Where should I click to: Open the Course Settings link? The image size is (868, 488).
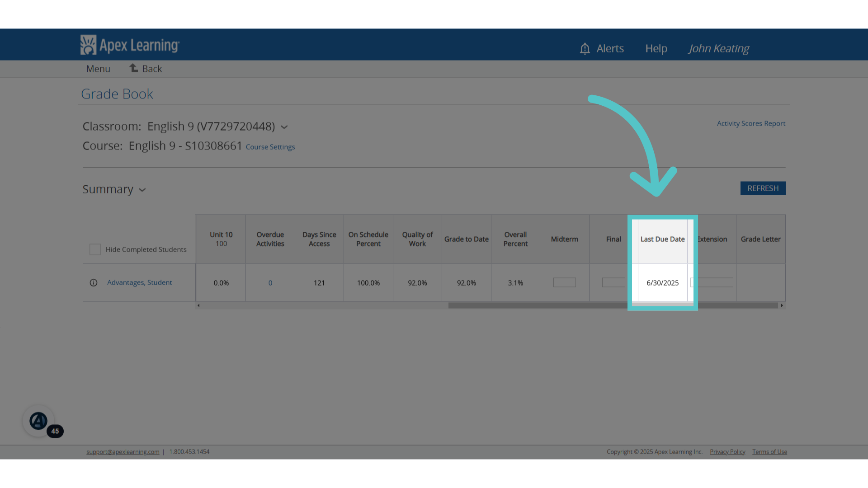(270, 147)
